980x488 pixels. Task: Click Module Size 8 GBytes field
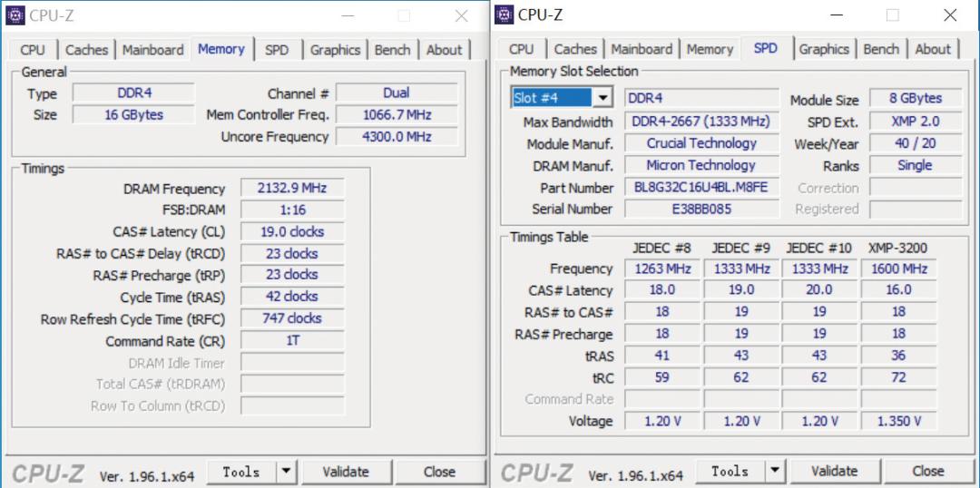point(916,99)
